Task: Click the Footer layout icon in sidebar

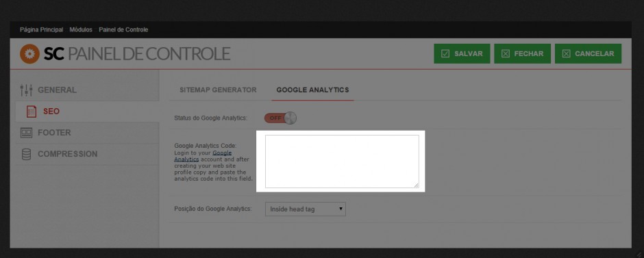Action: click(26, 133)
